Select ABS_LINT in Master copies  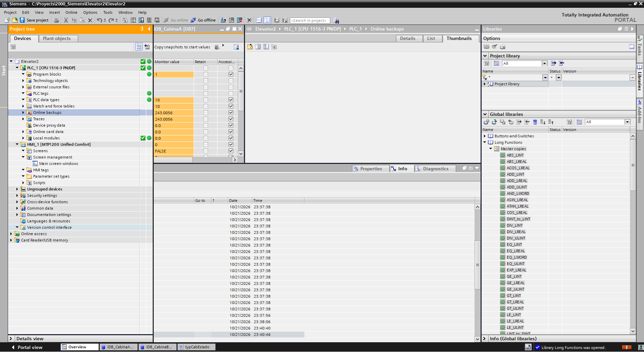pyautogui.click(x=515, y=155)
